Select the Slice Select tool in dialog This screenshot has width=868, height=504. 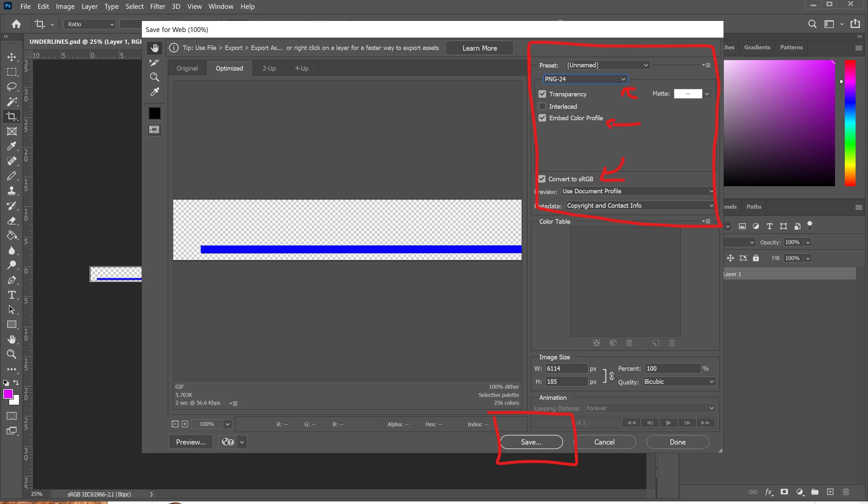tap(154, 62)
